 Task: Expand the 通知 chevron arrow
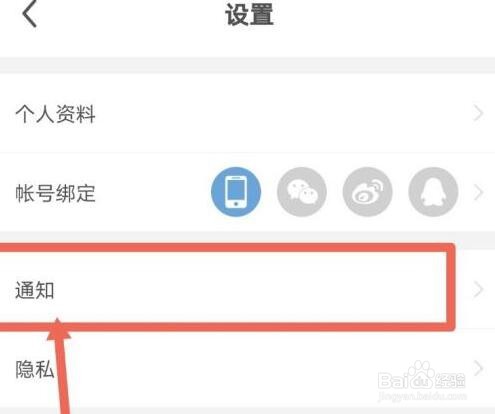point(478,289)
